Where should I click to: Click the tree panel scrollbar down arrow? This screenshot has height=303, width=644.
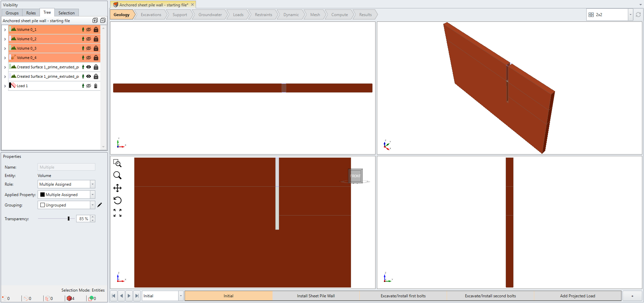pyautogui.click(x=103, y=147)
